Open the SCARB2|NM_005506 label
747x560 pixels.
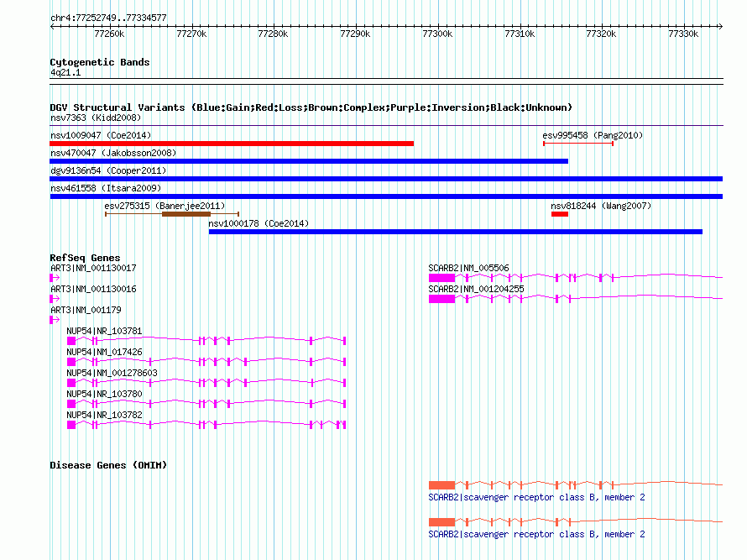point(469,268)
